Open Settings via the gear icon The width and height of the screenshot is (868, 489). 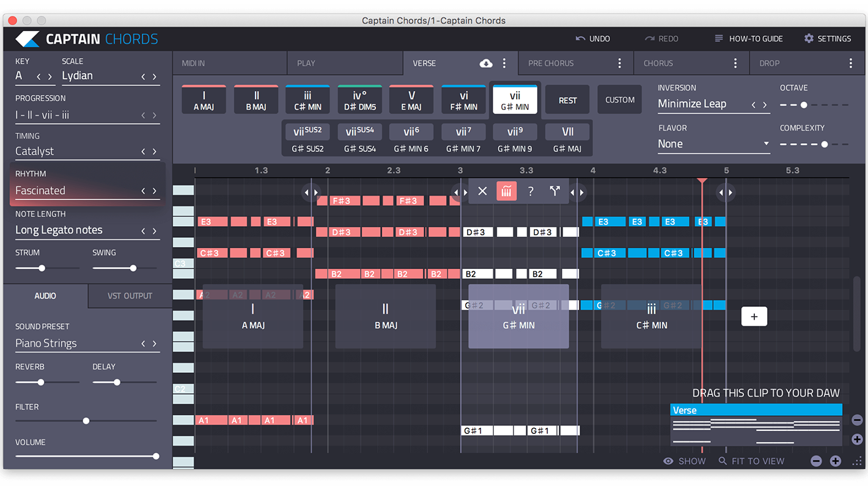click(809, 39)
